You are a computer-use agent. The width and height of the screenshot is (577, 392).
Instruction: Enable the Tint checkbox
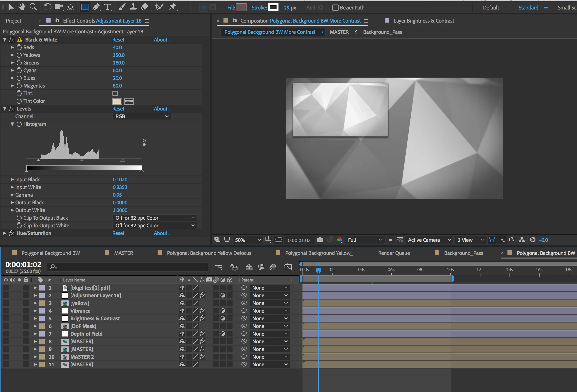click(115, 93)
